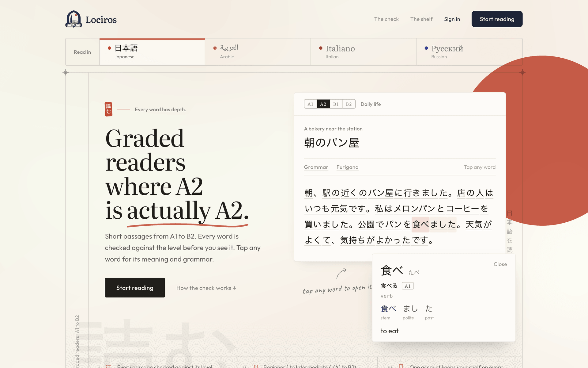The height and width of the screenshot is (368, 588).
Task: Click the Daily life topic label
Action: tap(371, 104)
